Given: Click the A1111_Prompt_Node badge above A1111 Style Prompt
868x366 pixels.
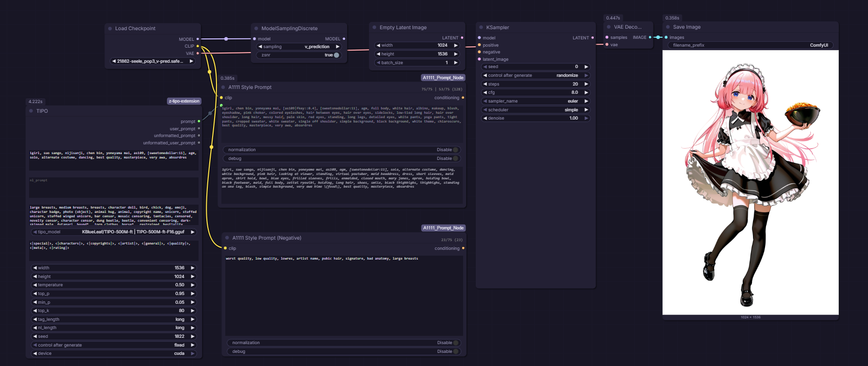Looking at the screenshot, I should click(x=443, y=78).
